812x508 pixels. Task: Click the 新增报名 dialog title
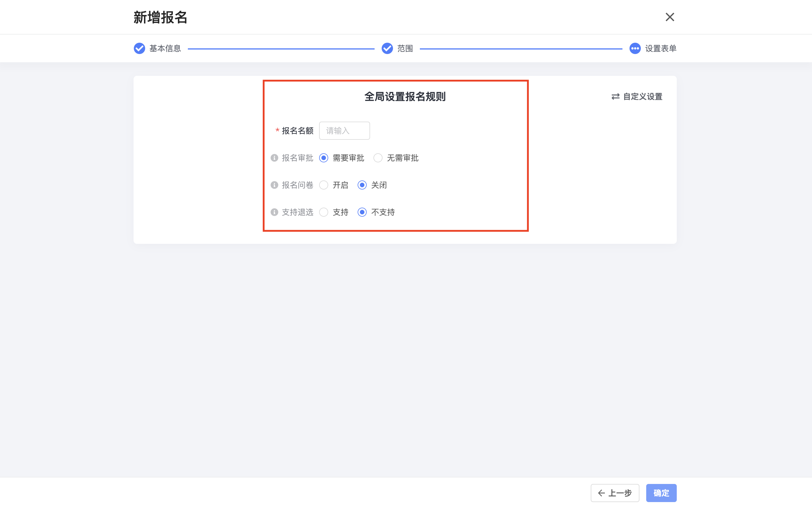pos(160,17)
